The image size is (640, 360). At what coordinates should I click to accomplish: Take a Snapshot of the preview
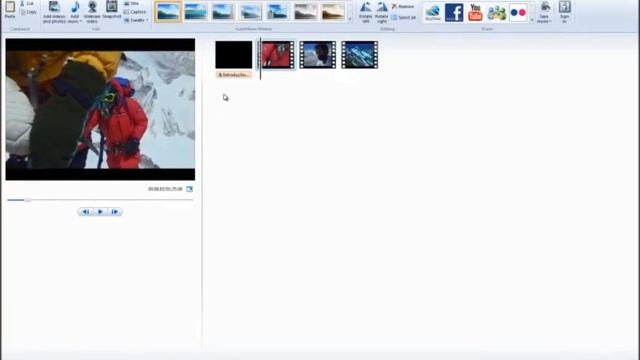(111, 10)
